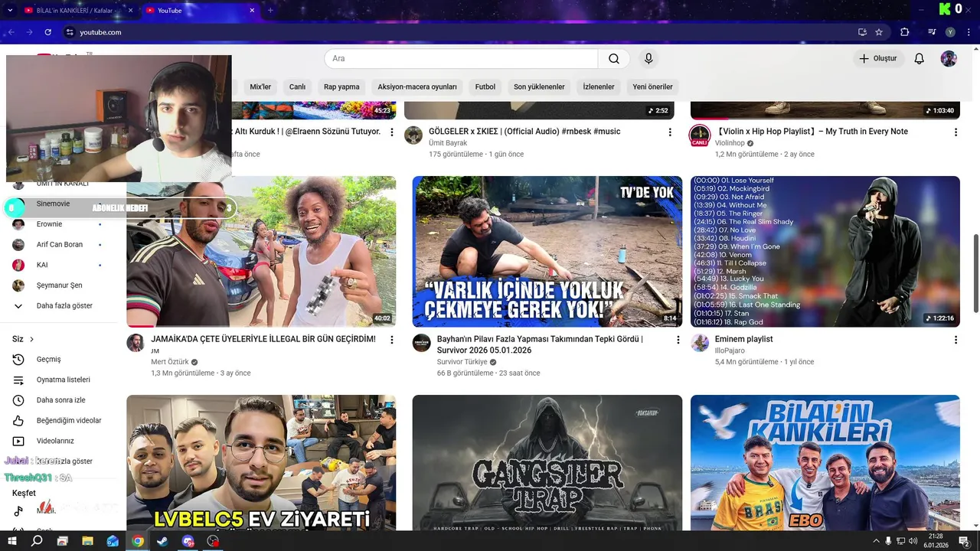Open the Chrome extensions puzzle icon
The height and width of the screenshot is (551, 980).
(905, 32)
